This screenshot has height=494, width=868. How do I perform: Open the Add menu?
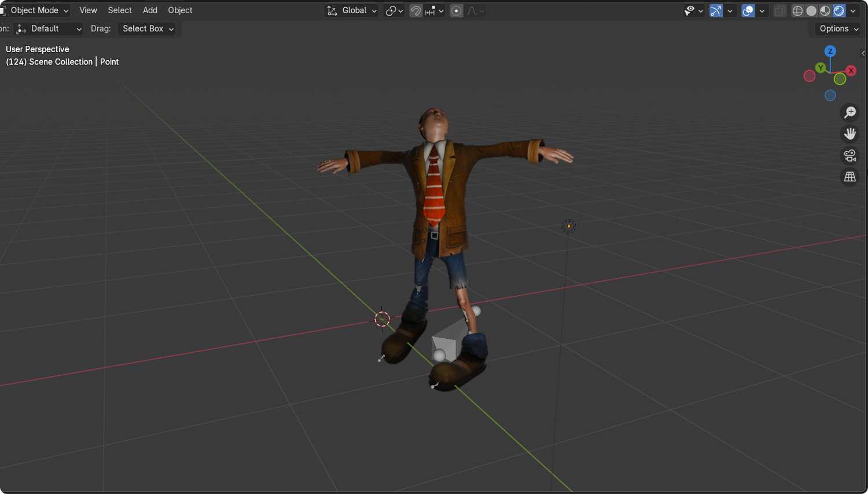[150, 10]
